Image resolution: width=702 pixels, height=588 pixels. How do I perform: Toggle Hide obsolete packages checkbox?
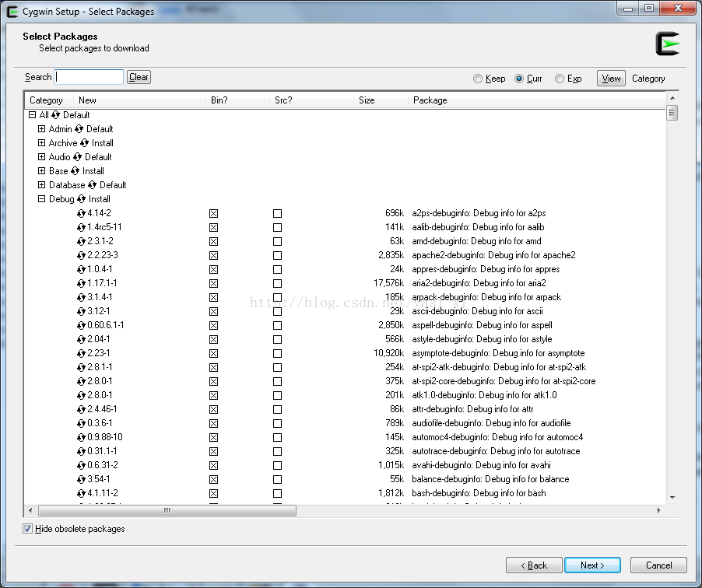pos(28,528)
